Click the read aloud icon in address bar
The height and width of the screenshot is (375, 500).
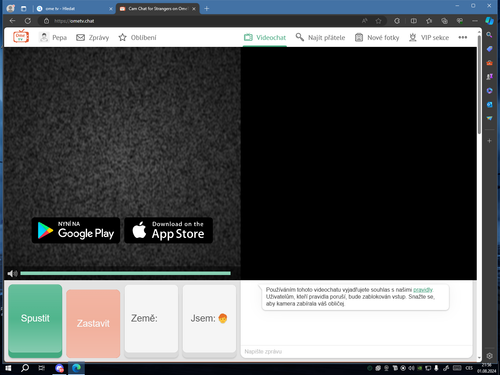(x=365, y=21)
